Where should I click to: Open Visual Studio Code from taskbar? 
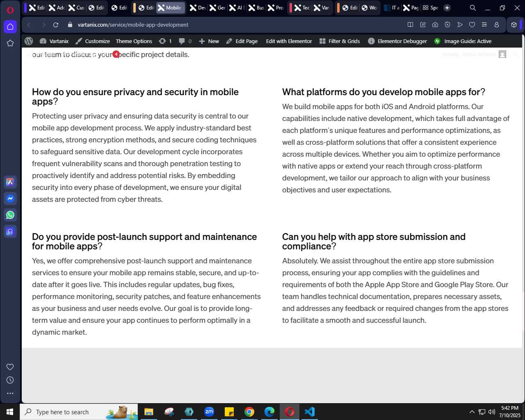coord(310,412)
